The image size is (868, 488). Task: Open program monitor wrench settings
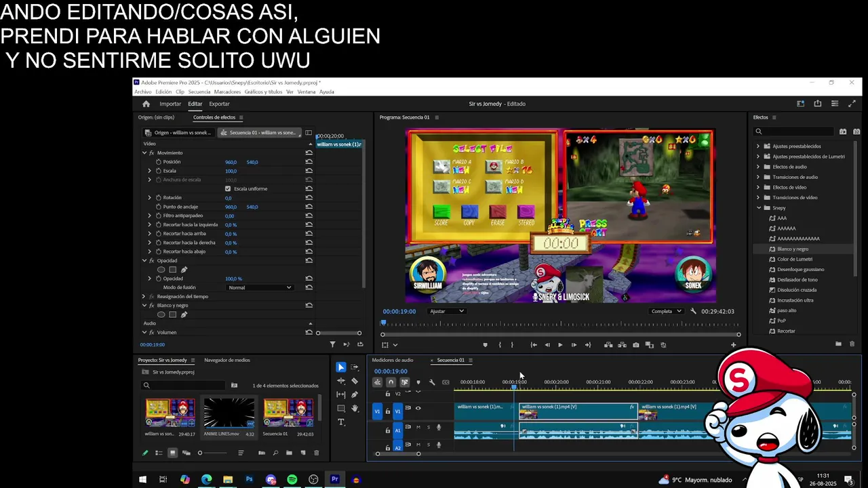point(693,311)
